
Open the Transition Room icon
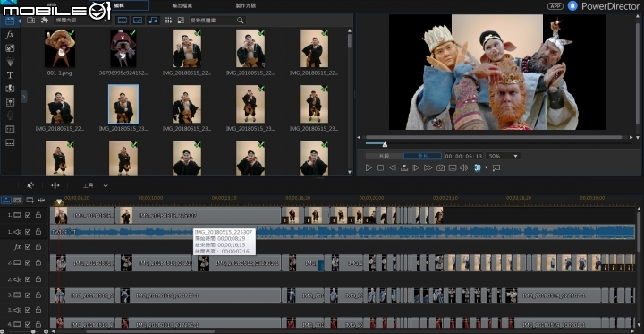[x=10, y=89]
